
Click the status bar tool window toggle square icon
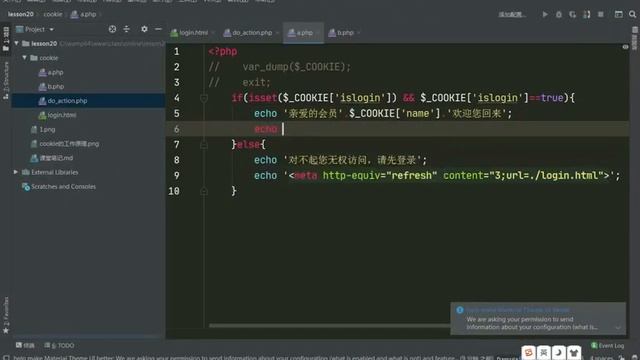click(x=6, y=358)
